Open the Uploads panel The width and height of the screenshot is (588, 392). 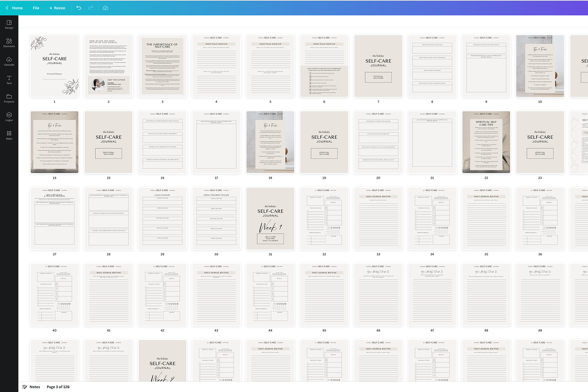pos(8,62)
